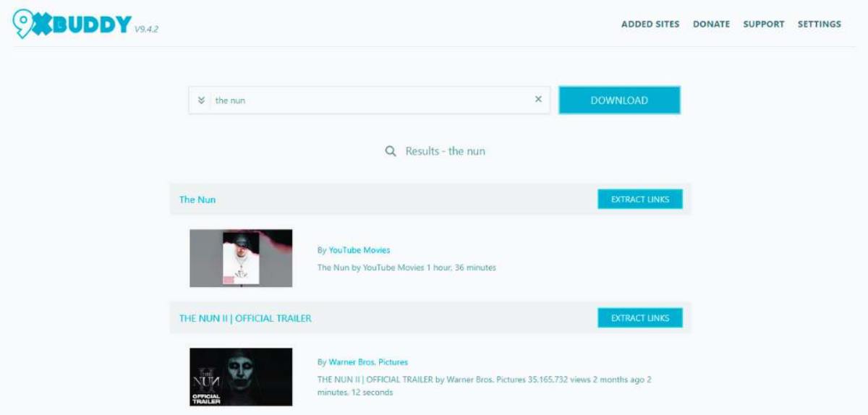Expand the double-chevron next to search box
Viewport: 868px width, 415px height.
[201, 100]
